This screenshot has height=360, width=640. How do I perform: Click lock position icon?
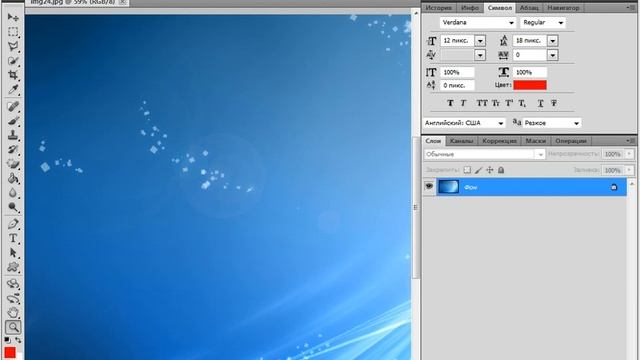pyautogui.click(x=489, y=170)
